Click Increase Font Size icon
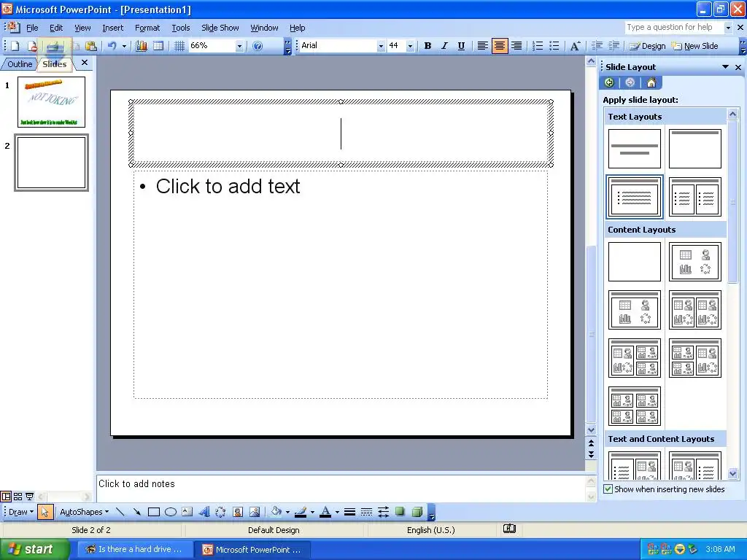The height and width of the screenshot is (560, 747). pos(575,46)
